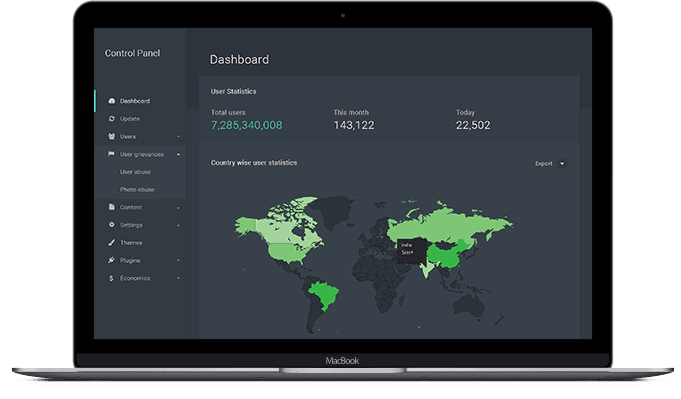Open the Users menu label
Screen dimensions: 681x399
[128, 136]
